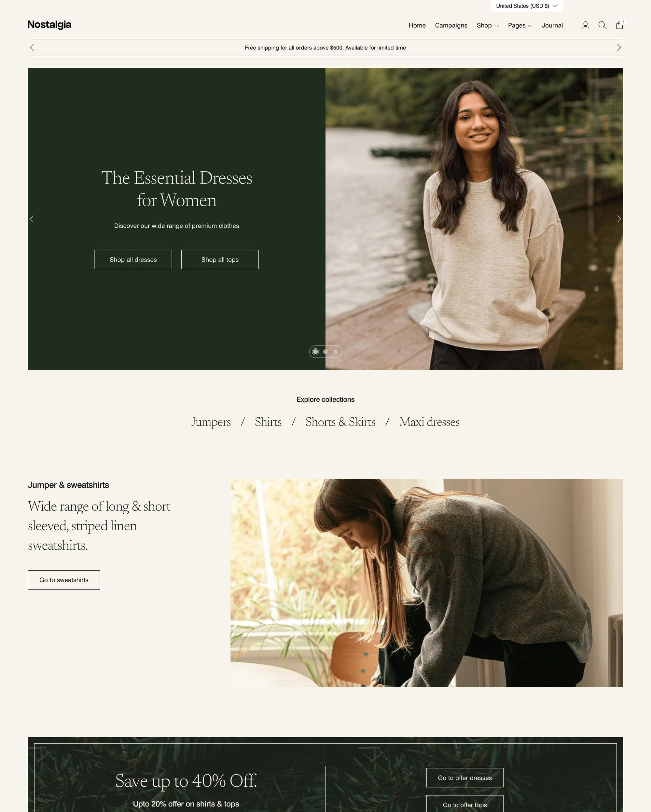
Task: Click the Journal menu item
Action: [552, 25]
